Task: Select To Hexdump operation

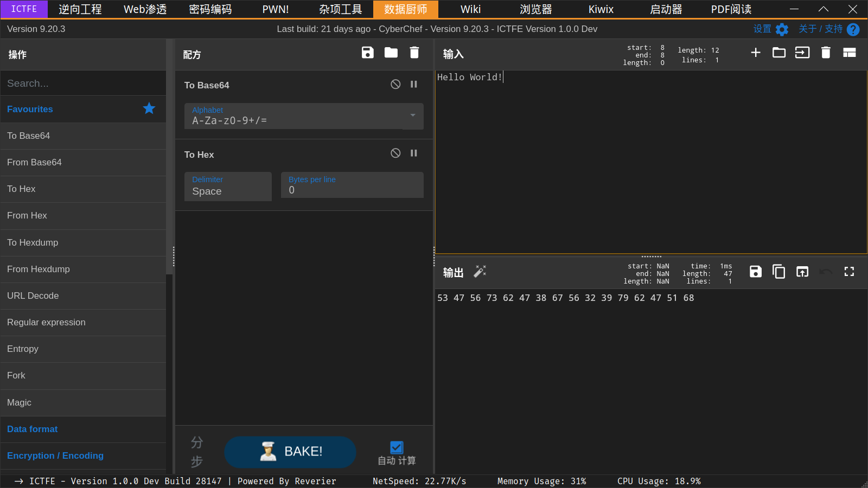Action: pos(83,242)
